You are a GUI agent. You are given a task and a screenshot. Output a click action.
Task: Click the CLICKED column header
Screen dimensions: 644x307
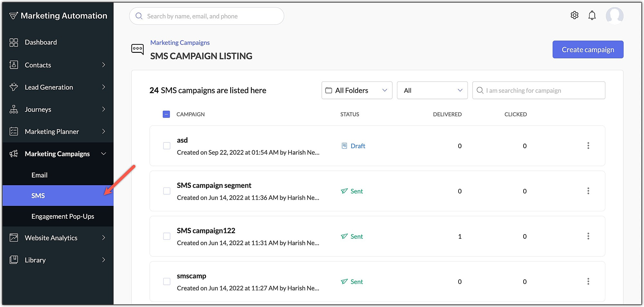pos(516,114)
